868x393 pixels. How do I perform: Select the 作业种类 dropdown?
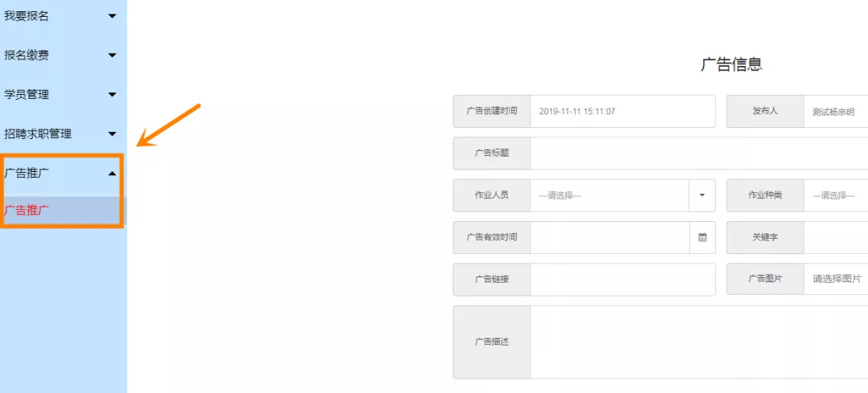tap(836, 195)
